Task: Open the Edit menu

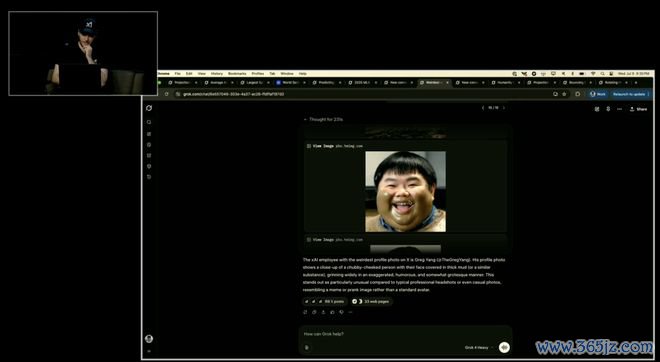Action: click(189, 74)
